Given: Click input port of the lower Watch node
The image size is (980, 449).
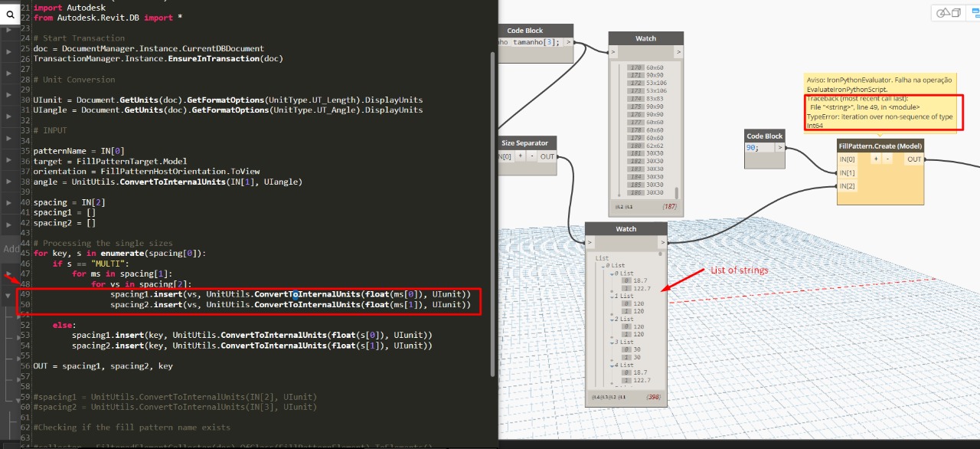Looking at the screenshot, I should tap(590, 242).
